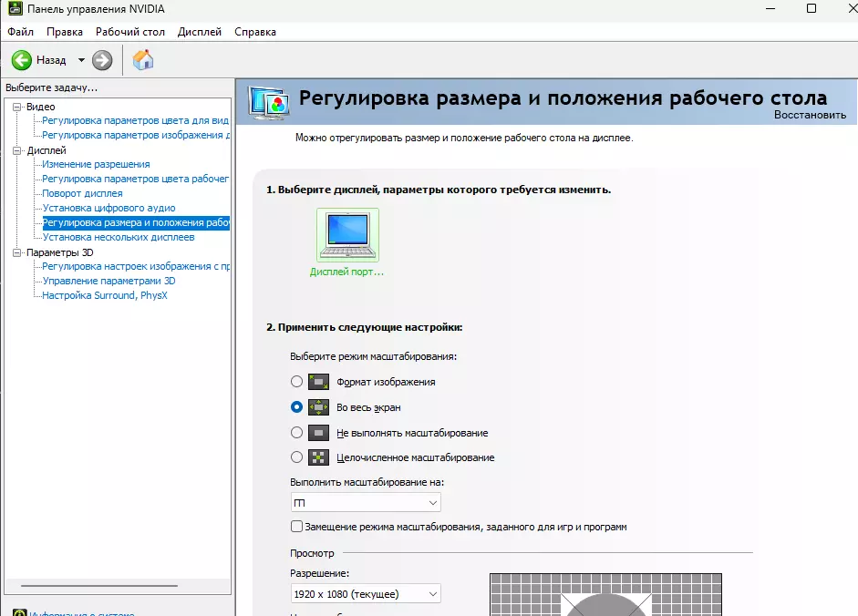Open Регулировка настроек изображения с просмотром
The width and height of the screenshot is (858, 616).
pos(136,266)
